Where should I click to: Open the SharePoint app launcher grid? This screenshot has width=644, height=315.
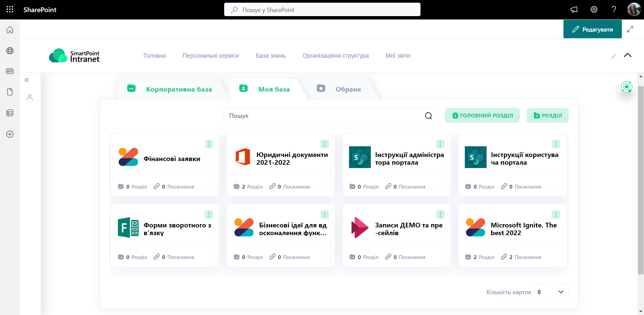click(10, 9)
